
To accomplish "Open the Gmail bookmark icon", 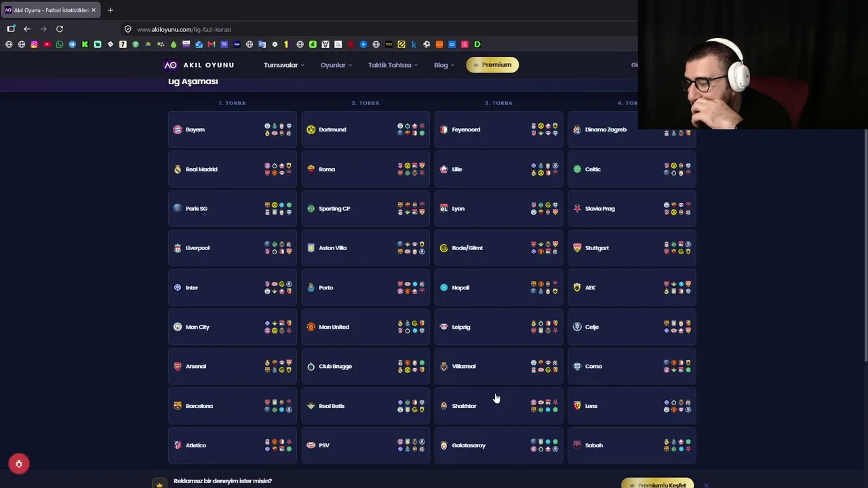I will tap(212, 45).
